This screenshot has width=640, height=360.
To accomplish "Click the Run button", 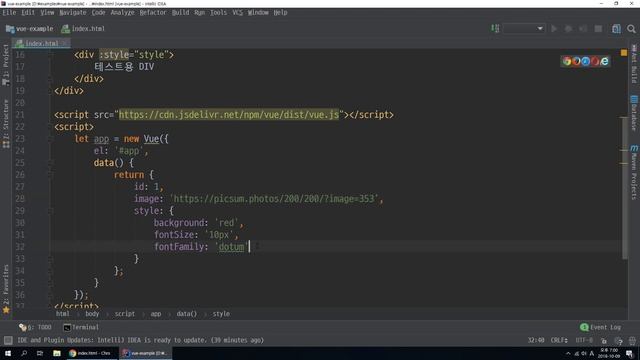I will 554,29.
